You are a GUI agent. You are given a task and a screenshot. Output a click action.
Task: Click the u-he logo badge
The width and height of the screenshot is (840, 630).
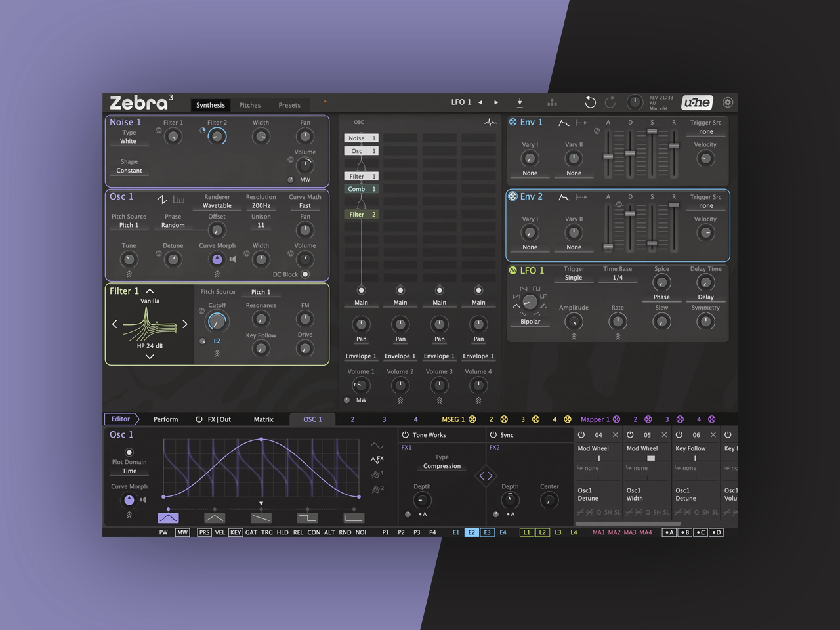[696, 102]
